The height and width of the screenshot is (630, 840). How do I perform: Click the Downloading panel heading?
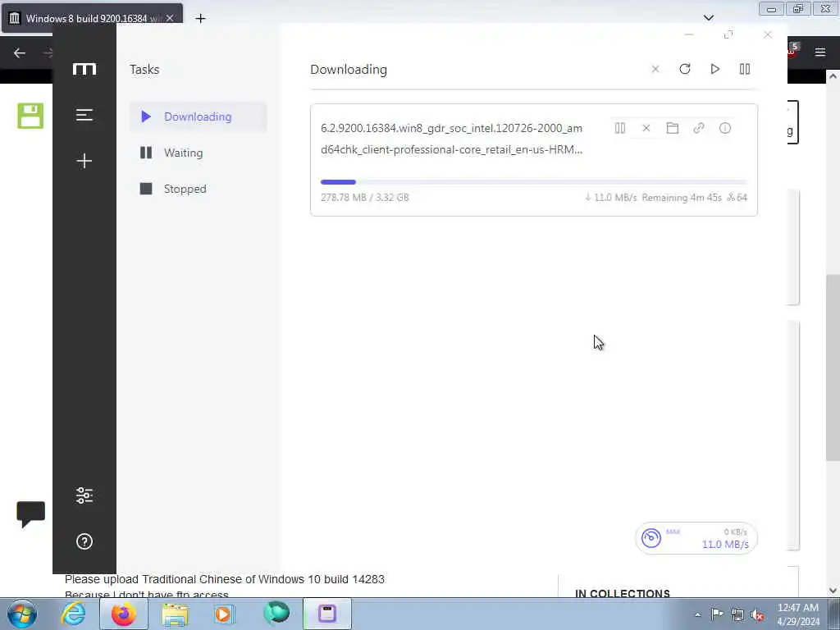pos(349,70)
